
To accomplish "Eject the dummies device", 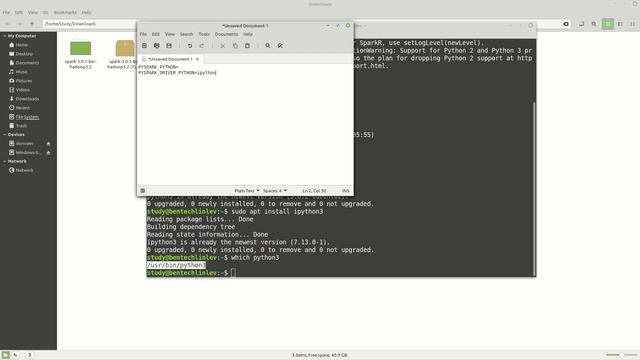I will tap(48, 144).
